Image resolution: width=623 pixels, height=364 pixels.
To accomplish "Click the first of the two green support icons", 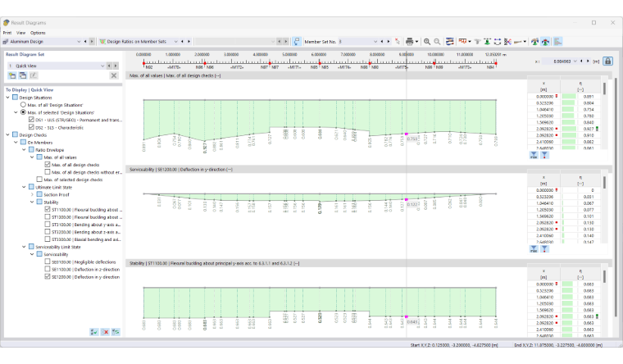I will (x=534, y=41).
